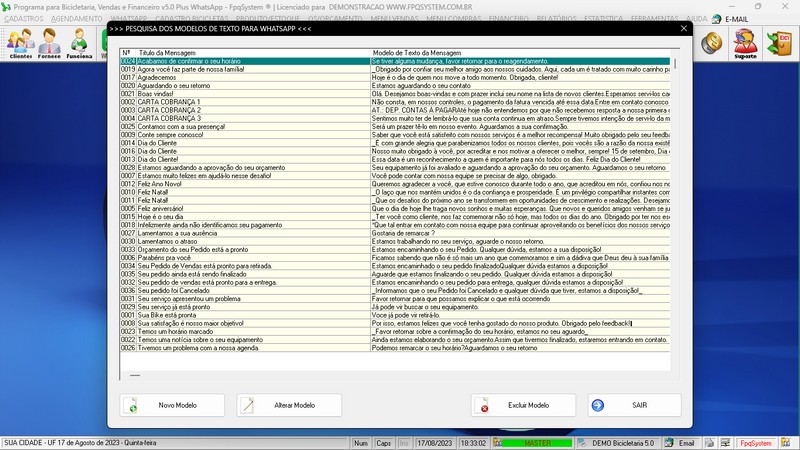
Task: Select 'Conte sempre conosco!' row
Action: pyautogui.click(x=395, y=135)
